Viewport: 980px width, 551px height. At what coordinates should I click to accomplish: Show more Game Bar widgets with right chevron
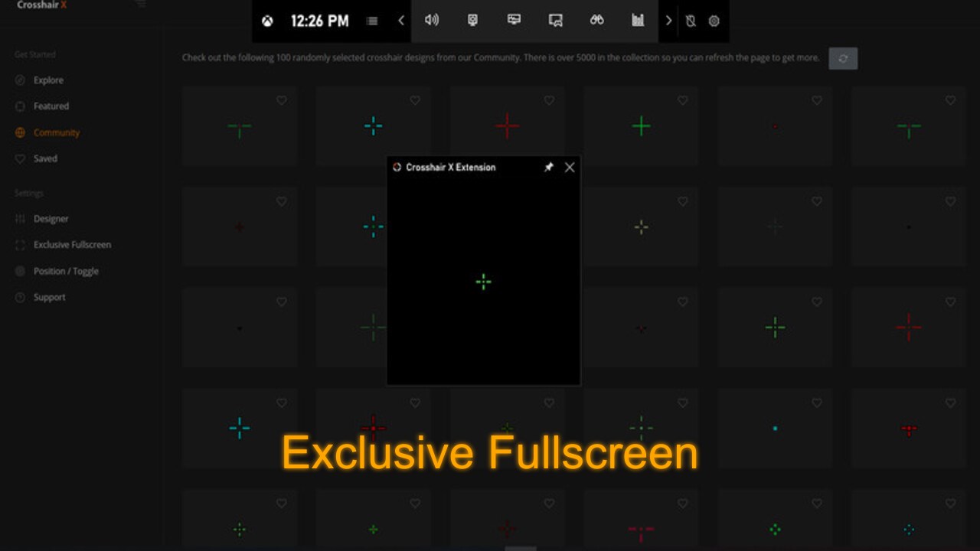668,21
